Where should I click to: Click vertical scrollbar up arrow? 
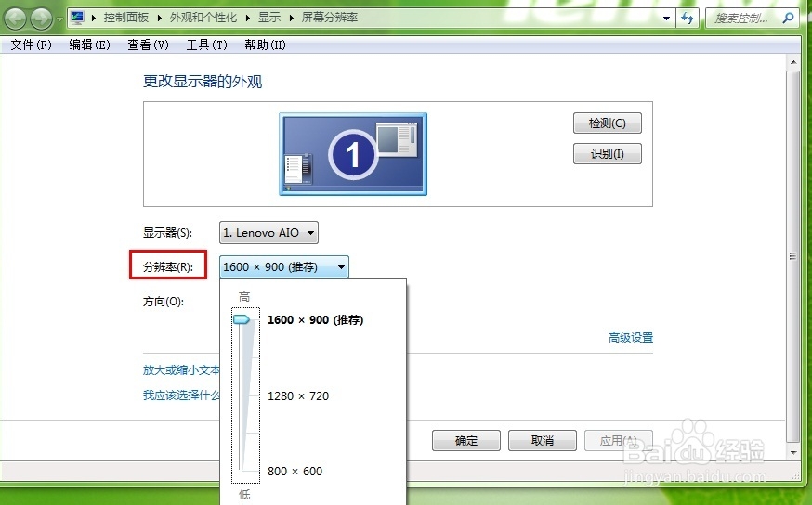(x=792, y=62)
